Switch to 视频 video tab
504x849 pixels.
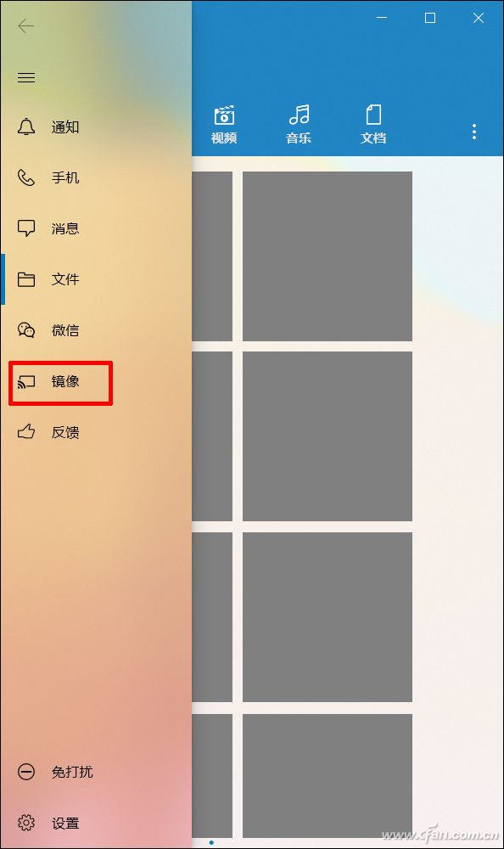[x=224, y=125]
